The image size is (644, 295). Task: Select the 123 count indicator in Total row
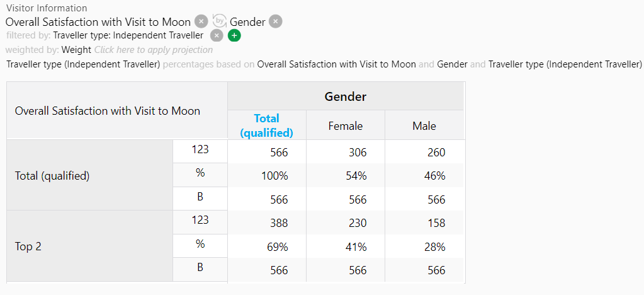point(200,149)
